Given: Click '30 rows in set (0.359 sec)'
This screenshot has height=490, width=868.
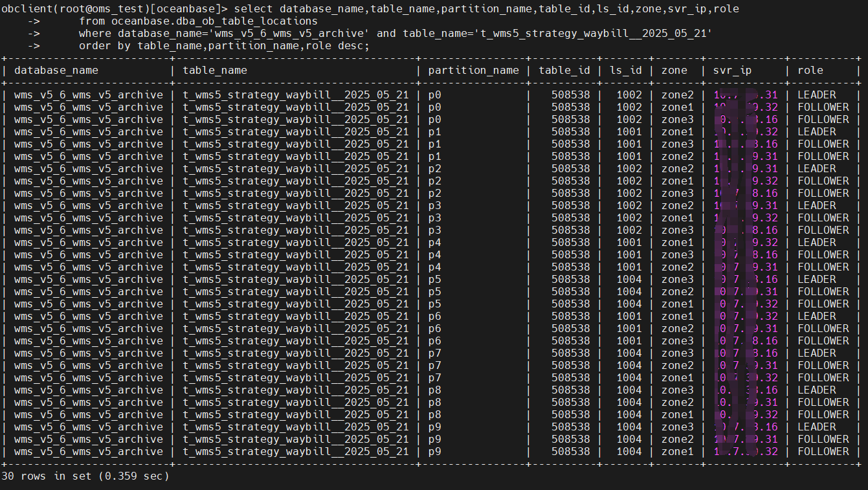Looking at the screenshot, I should (85, 476).
